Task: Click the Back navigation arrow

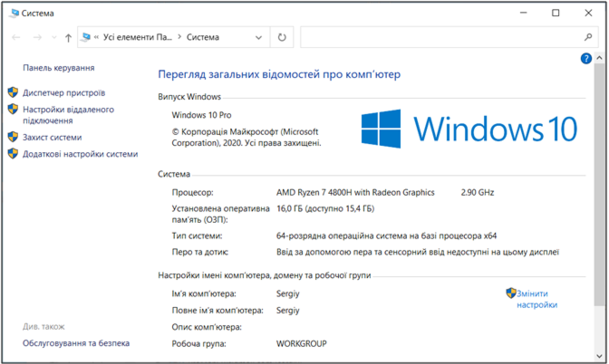Action: click(16, 37)
